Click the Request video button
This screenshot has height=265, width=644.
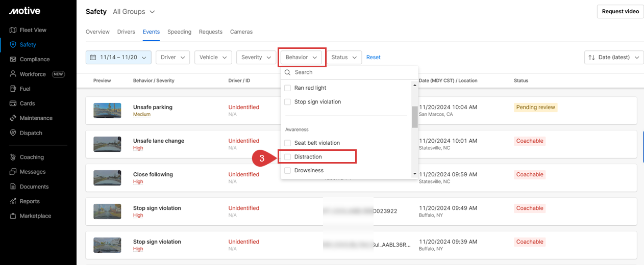tap(620, 12)
